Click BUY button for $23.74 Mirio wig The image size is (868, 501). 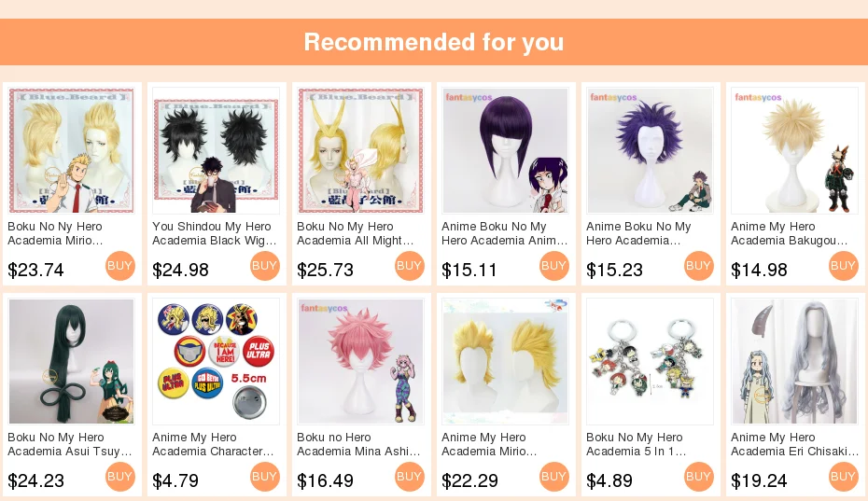click(120, 266)
